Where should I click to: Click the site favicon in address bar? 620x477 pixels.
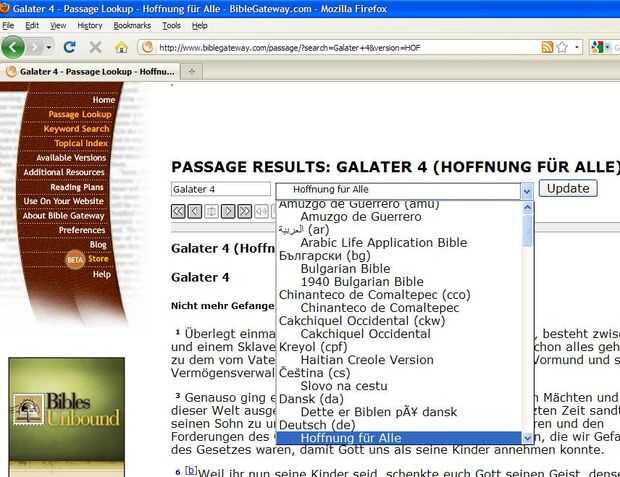(x=147, y=47)
